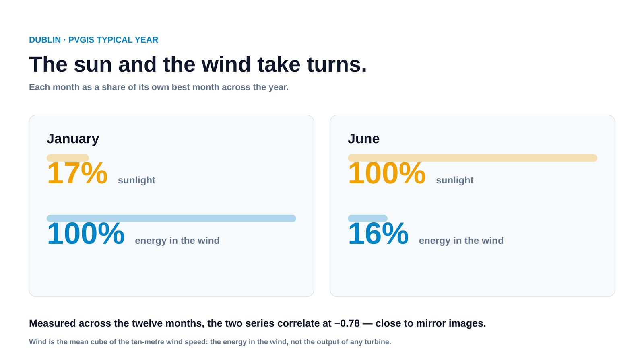Select the June card heading
Screen dimensions: 644x362
[x=363, y=138]
